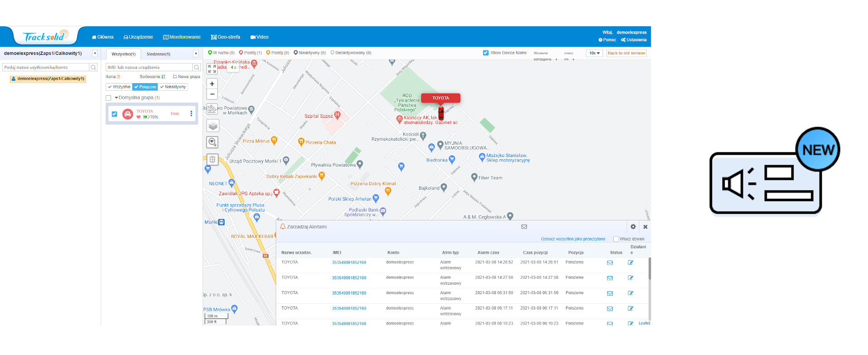Open alert settings gear icon
868x355 pixels.
pos(633,227)
